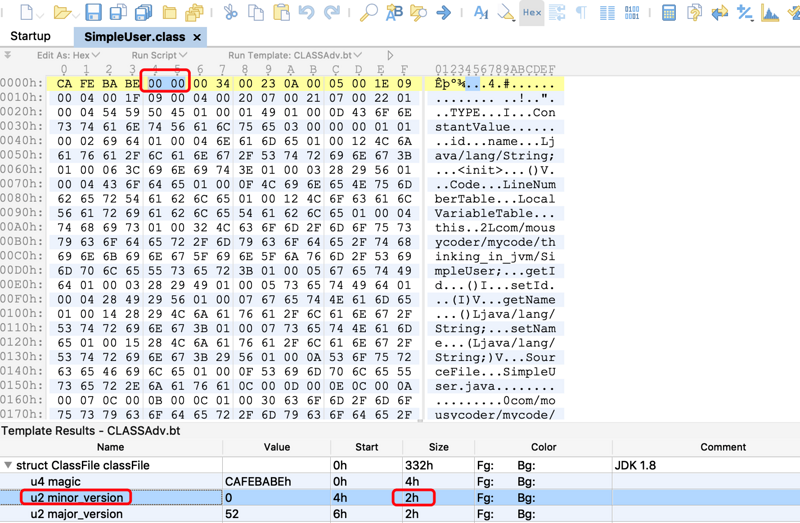Click the 34 byte in row 0000h

coord(223,84)
